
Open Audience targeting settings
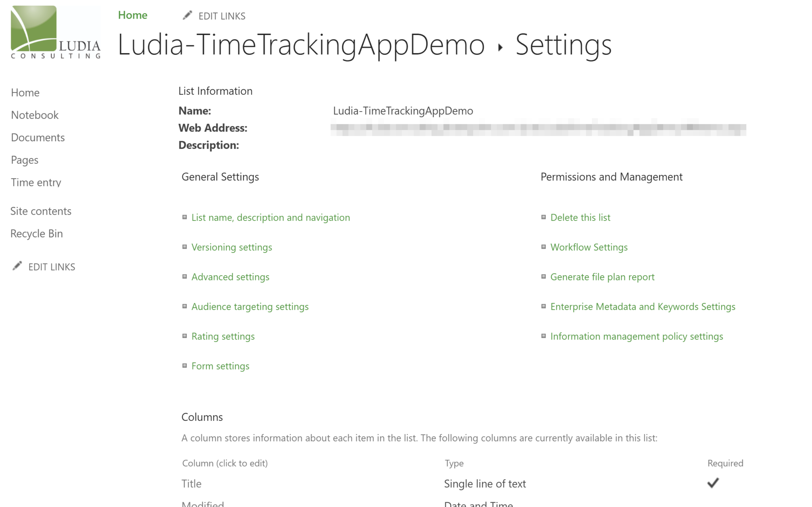[250, 306]
